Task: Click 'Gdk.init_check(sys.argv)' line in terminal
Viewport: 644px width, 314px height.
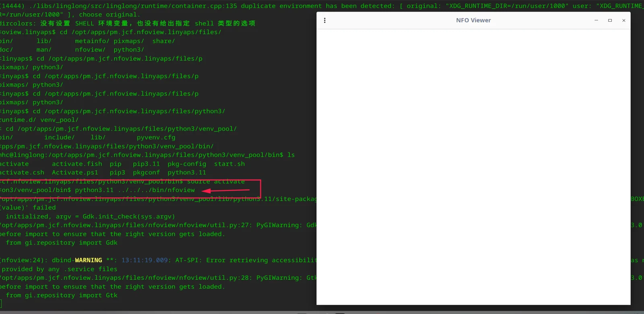Action: (x=90, y=217)
